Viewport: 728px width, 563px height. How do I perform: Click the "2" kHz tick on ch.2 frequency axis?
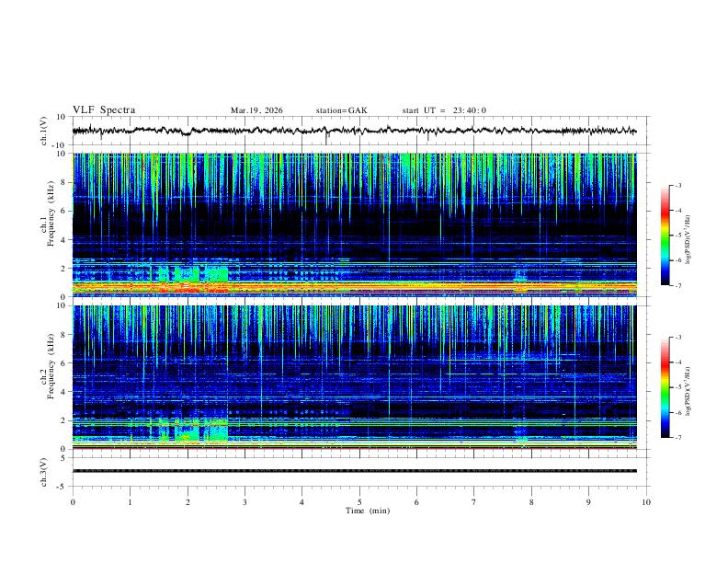pyautogui.click(x=63, y=420)
